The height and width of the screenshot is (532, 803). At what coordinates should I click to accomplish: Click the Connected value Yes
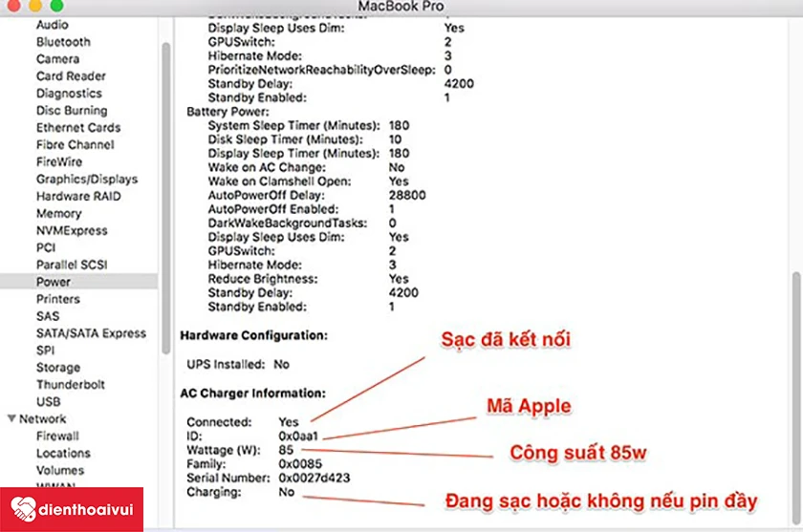(289, 422)
